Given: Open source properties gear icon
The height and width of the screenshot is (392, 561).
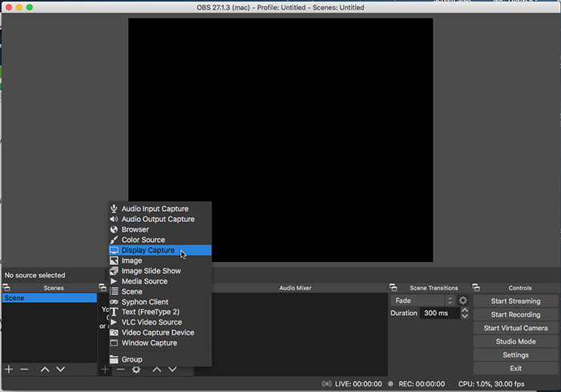Looking at the screenshot, I should (136, 370).
